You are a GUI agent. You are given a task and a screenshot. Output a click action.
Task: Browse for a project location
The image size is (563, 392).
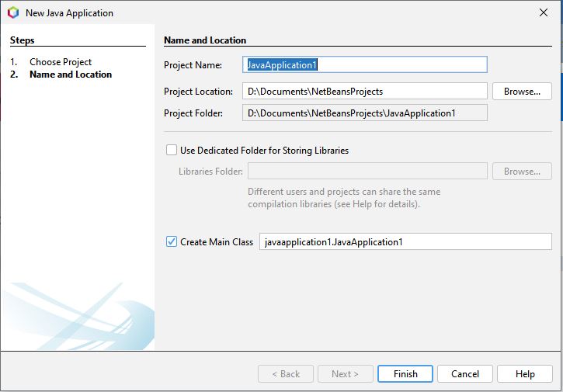522,92
